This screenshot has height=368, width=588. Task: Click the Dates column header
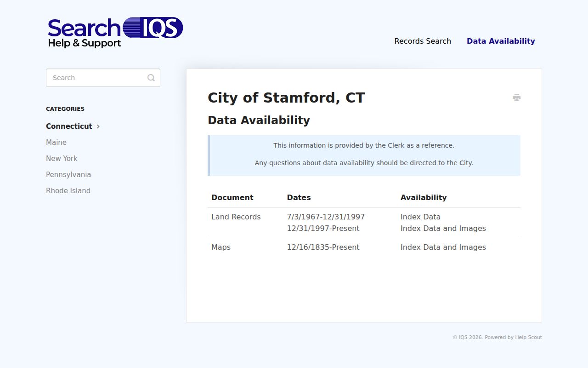click(299, 197)
